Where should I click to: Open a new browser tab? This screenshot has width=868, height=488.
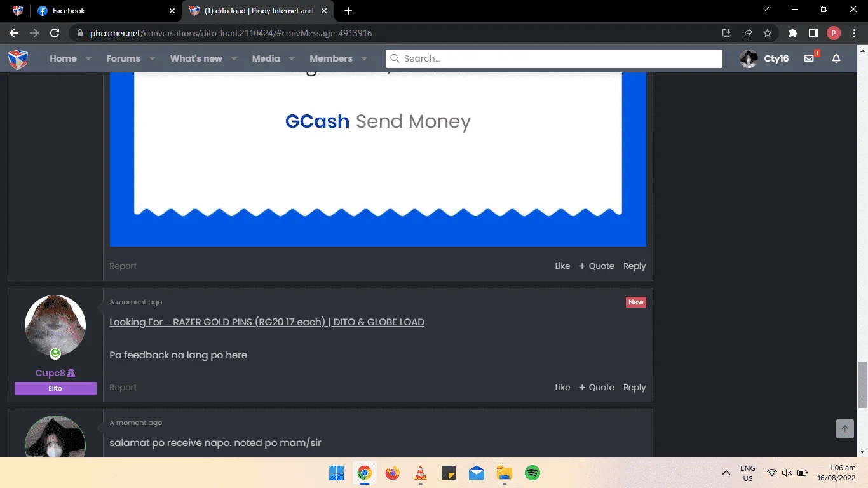click(348, 11)
